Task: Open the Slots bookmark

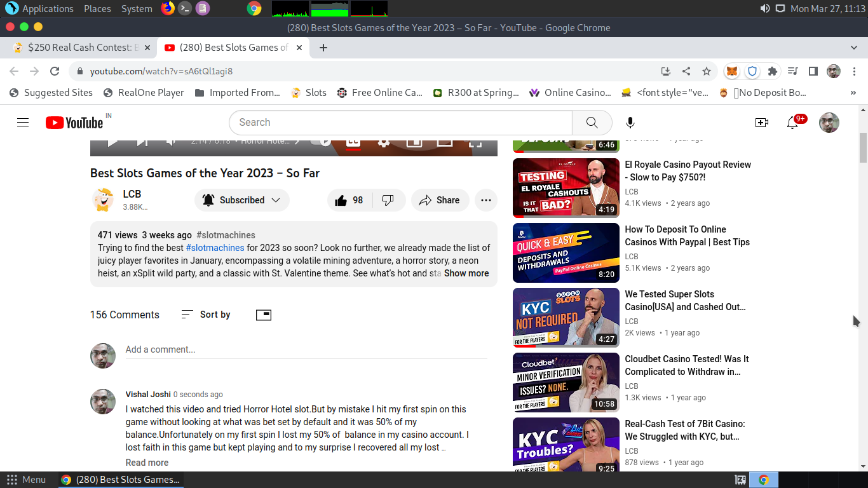Action: click(309, 93)
